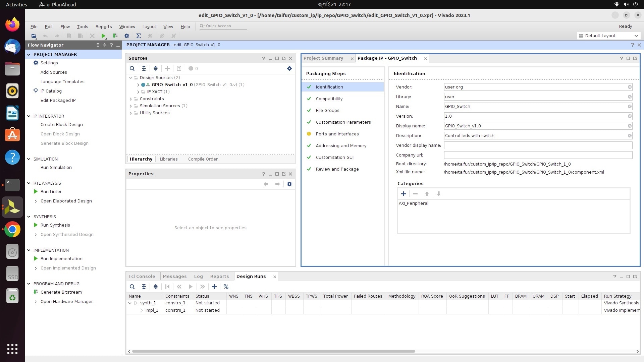This screenshot has height=362, width=644.
Task: Switch to the Tcl Console tab
Action: point(142,277)
